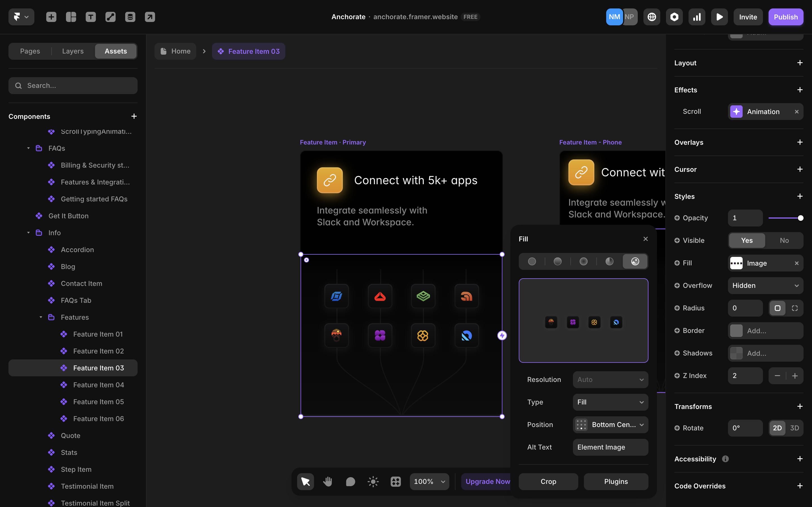This screenshot has width=812, height=507.
Task: Collapse the Features folder in components
Action: (x=41, y=317)
